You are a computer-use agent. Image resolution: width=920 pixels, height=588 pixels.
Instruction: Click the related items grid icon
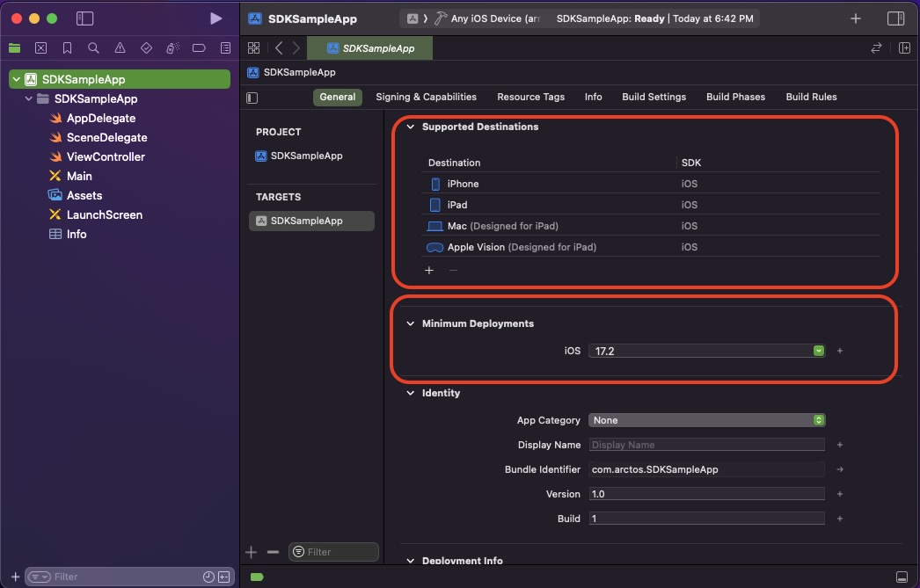pyautogui.click(x=253, y=48)
